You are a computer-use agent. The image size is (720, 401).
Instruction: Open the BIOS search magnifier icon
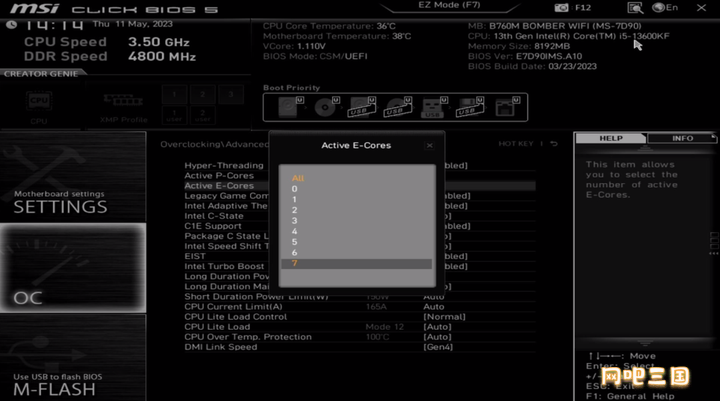pyautogui.click(x=635, y=8)
